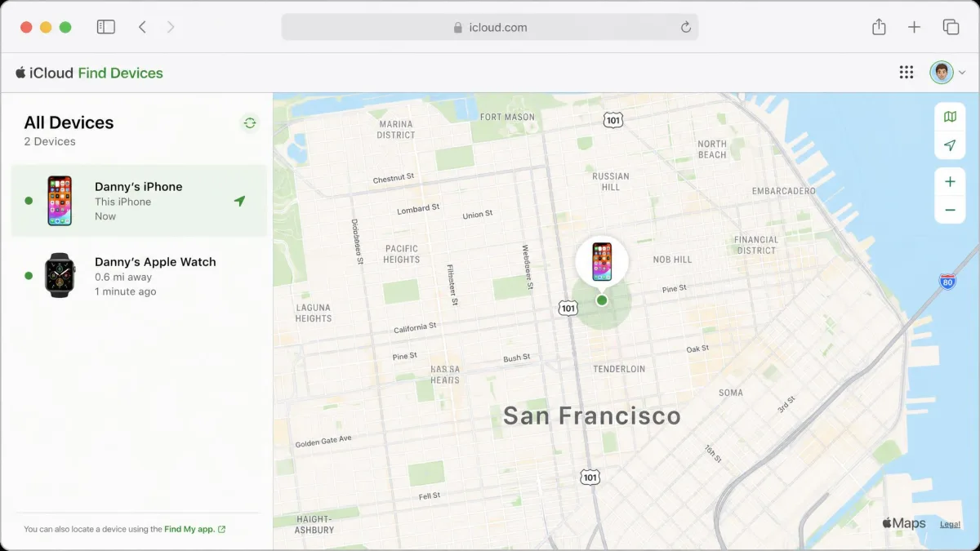The image size is (980, 551).
Task: Show the Safari tab overview icon
Action: (x=951, y=27)
